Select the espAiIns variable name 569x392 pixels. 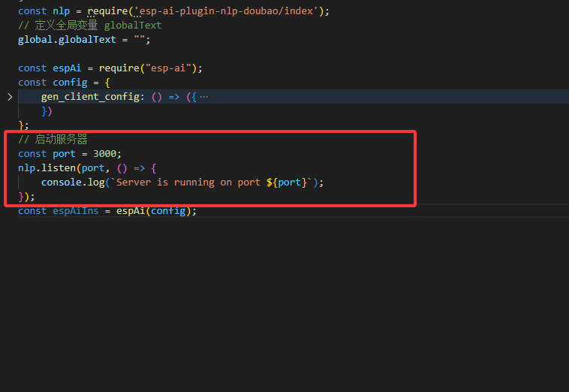click(x=76, y=211)
